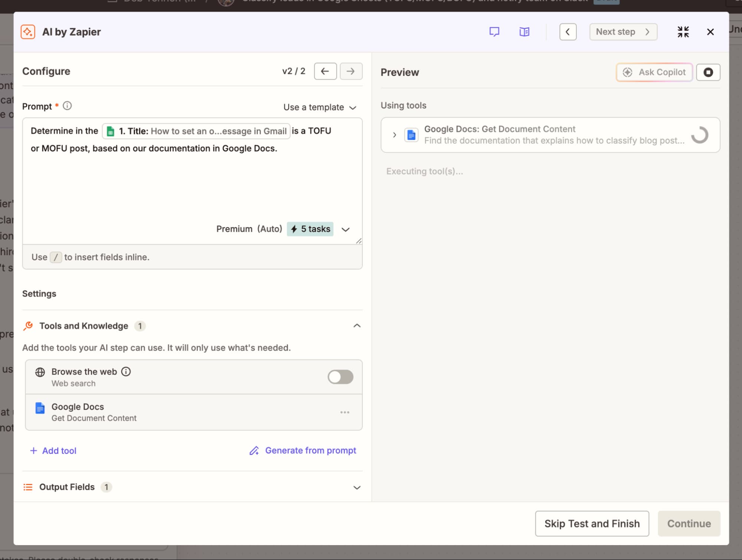Image resolution: width=742 pixels, height=560 pixels.
Task: Click the Add tool link
Action: pyautogui.click(x=53, y=450)
